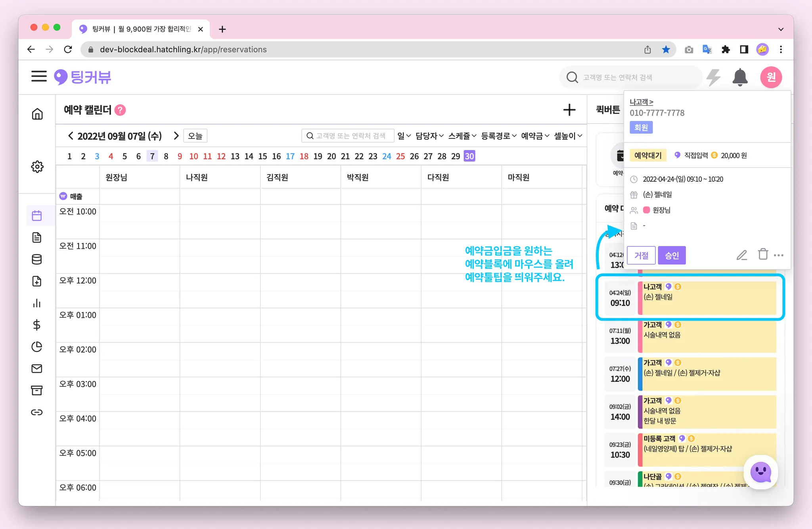Click the pencil edit icon in tooltip
Image resolution: width=812 pixels, height=529 pixels.
tap(741, 255)
